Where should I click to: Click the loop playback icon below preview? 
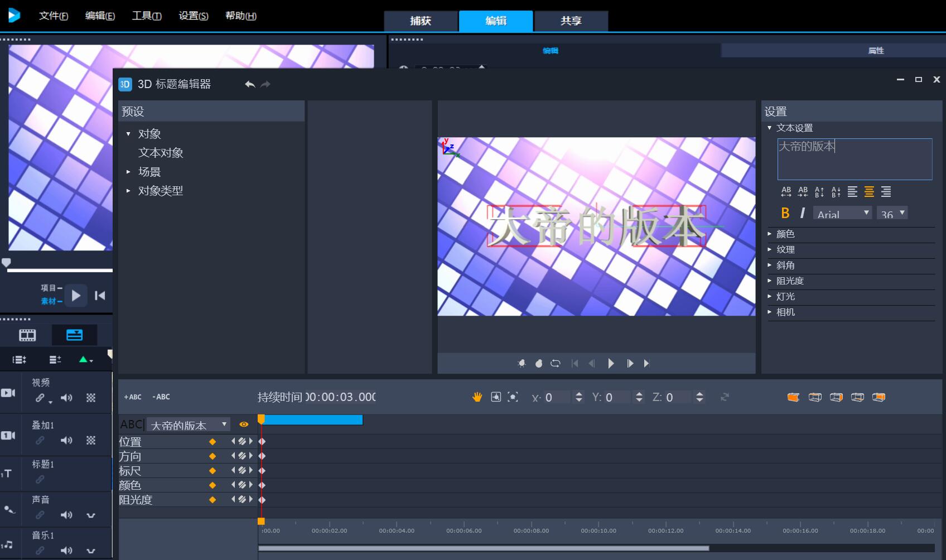(555, 364)
